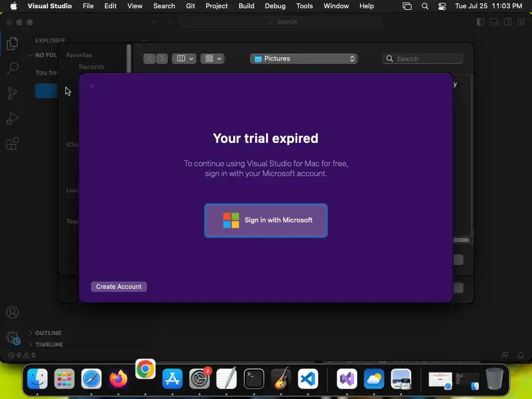Viewport: 532px width, 399px height.
Task: Open the Apple menu
Action: click(14, 6)
